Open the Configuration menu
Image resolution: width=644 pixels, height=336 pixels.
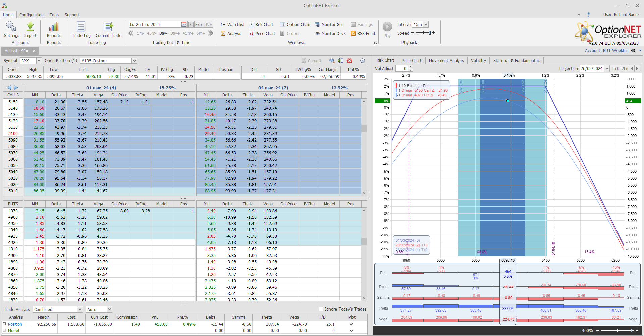(x=31, y=15)
